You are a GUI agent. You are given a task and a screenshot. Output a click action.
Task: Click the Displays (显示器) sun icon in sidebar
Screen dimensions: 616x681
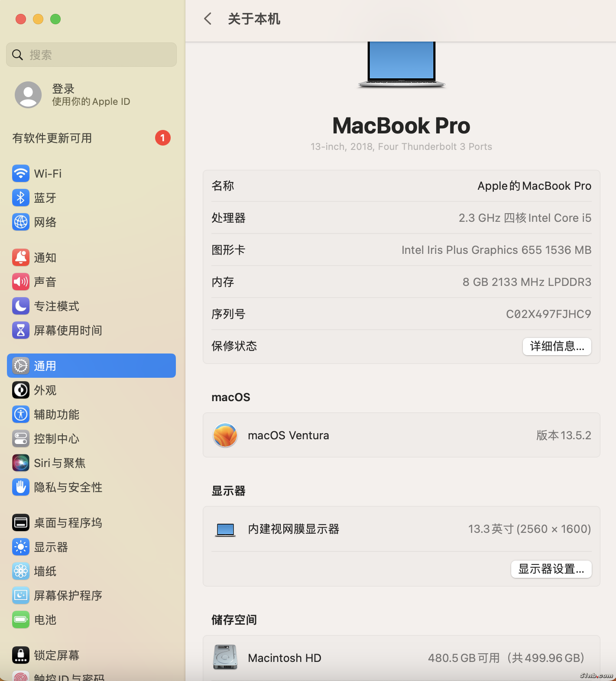[x=21, y=547]
